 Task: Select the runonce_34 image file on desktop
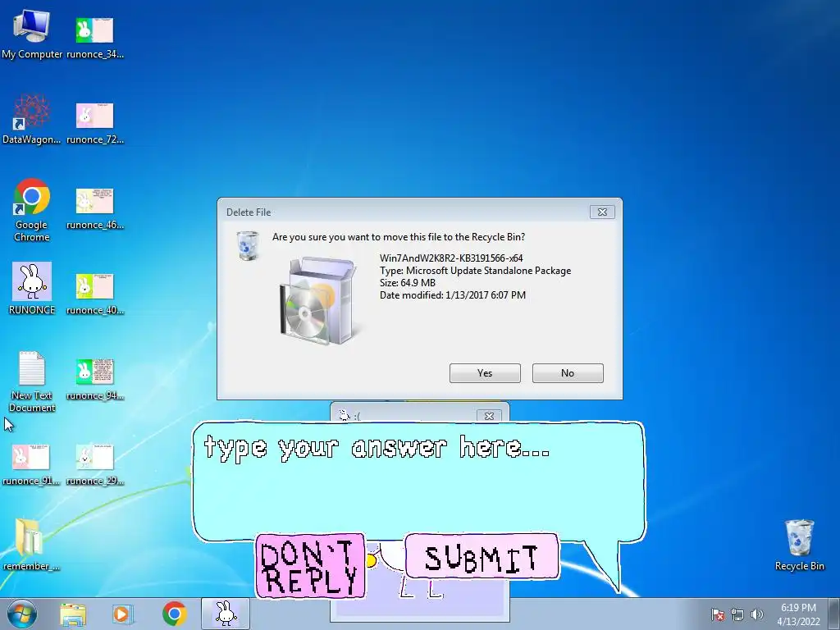(x=95, y=36)
